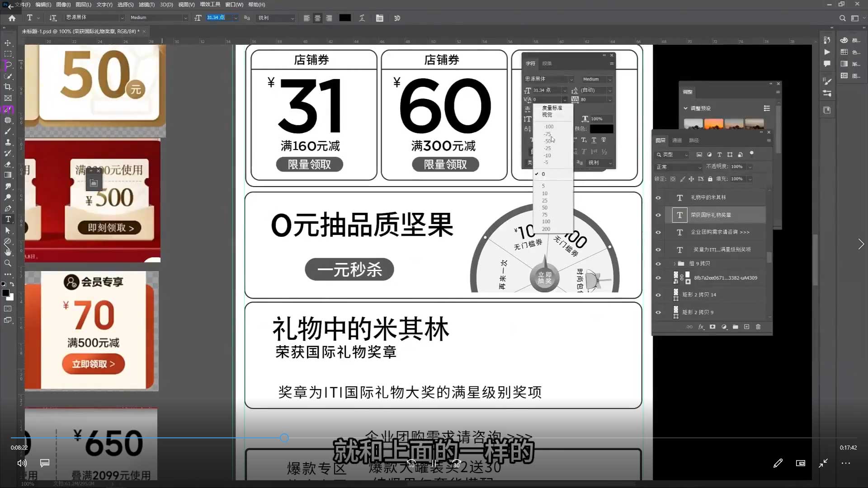Image resolution: width=868 pixels, height=488 pixels.
Task: Select the Brush tool
Action: (8, 131)
